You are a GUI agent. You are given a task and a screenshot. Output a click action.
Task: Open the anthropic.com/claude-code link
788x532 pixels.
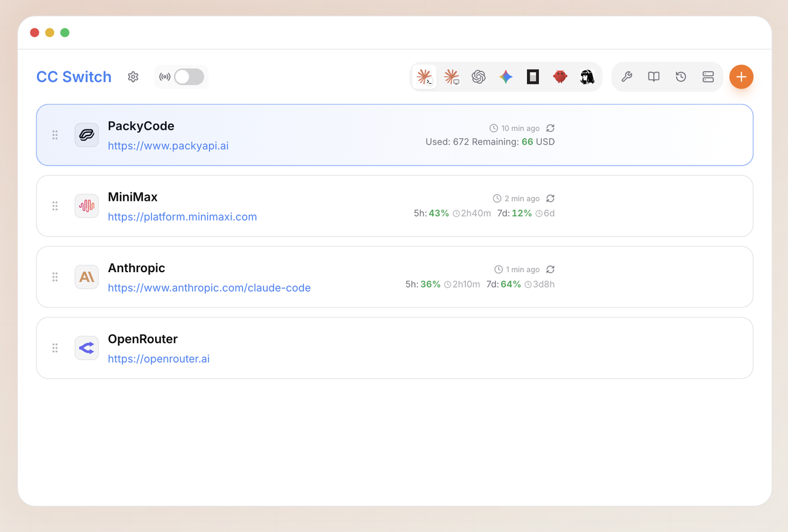click(209, 288)
